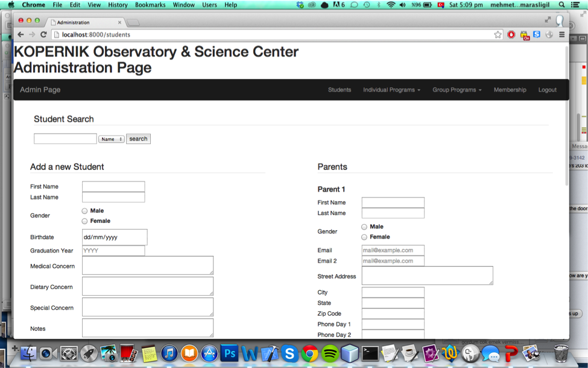This screenshot has height=368, width=588.
Task: Choose Female gender for Parent 1
Action: point(364,237)
